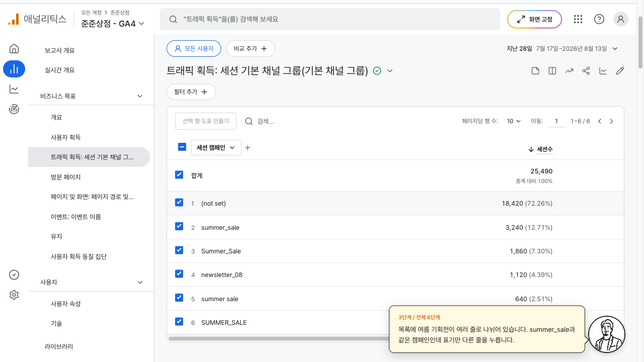Add a secondary dimension with plus icon

coord(248,148)
